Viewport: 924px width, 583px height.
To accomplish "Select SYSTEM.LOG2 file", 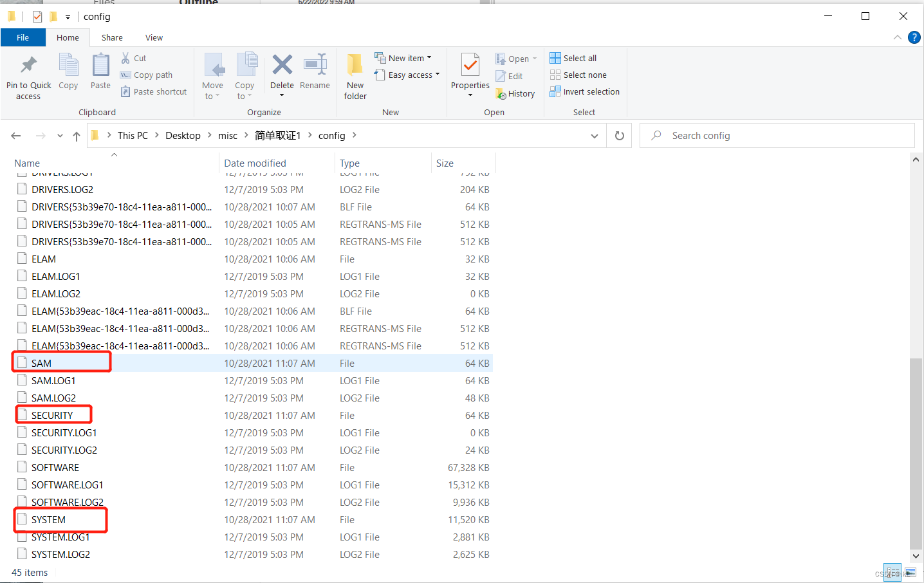I will coord(252,554).
